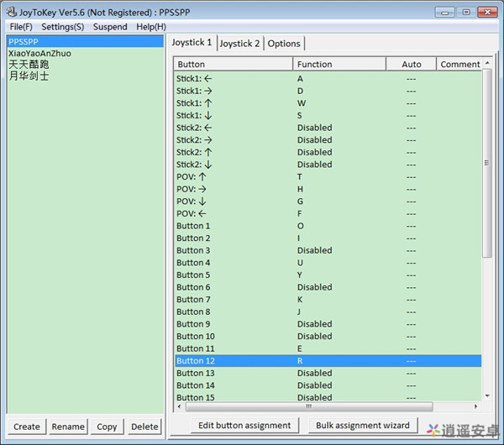This screenshot has height=445, width=504.
Task: Click Edit button assignment
Action: click(244, 425)
